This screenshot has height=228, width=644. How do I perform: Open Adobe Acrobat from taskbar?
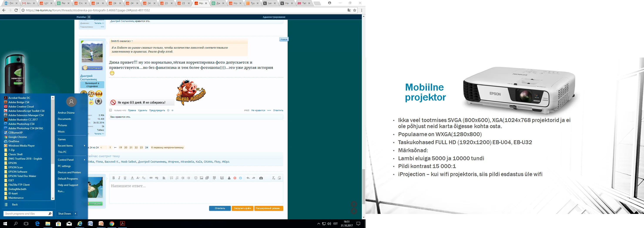(122, 224)
